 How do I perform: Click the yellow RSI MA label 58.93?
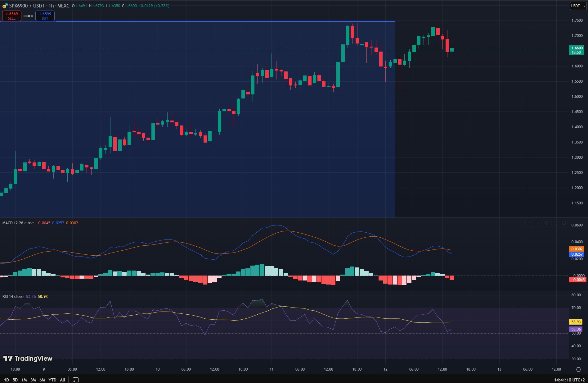[x=576, y=322]
